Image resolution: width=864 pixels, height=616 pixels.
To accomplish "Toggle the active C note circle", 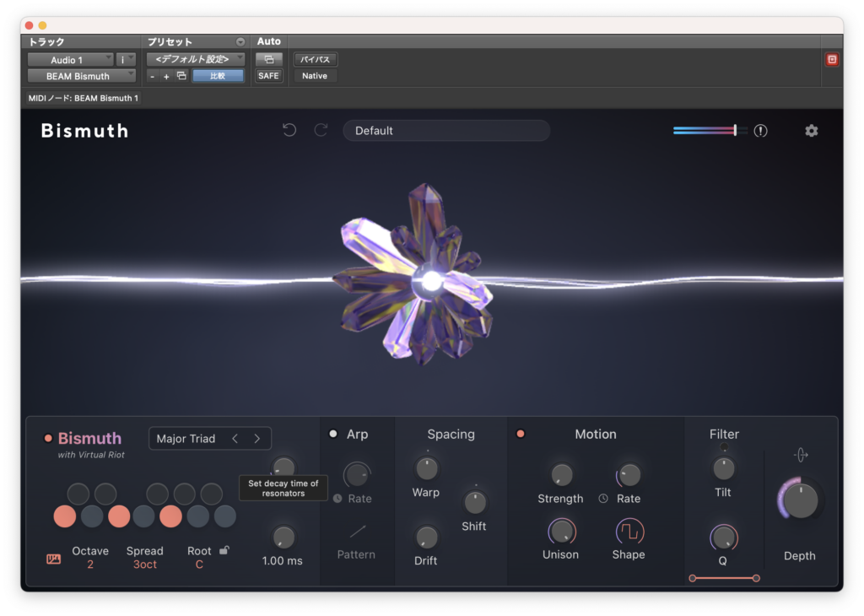I will pyautogui.click(x=64, y=516).
